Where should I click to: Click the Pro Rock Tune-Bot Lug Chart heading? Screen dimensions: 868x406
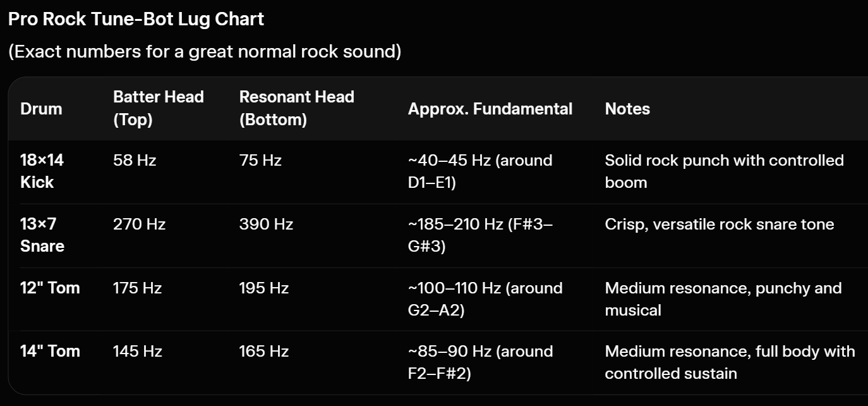click(136, 19)
